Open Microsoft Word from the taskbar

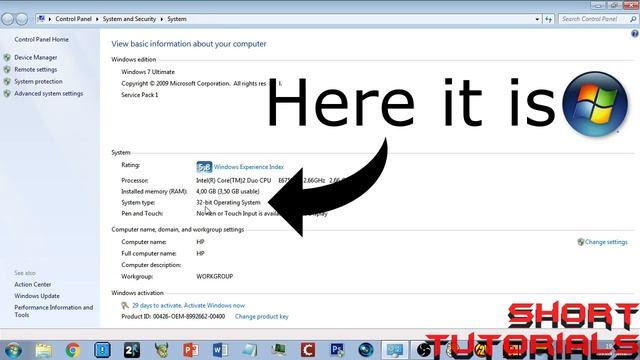[220, 350]
